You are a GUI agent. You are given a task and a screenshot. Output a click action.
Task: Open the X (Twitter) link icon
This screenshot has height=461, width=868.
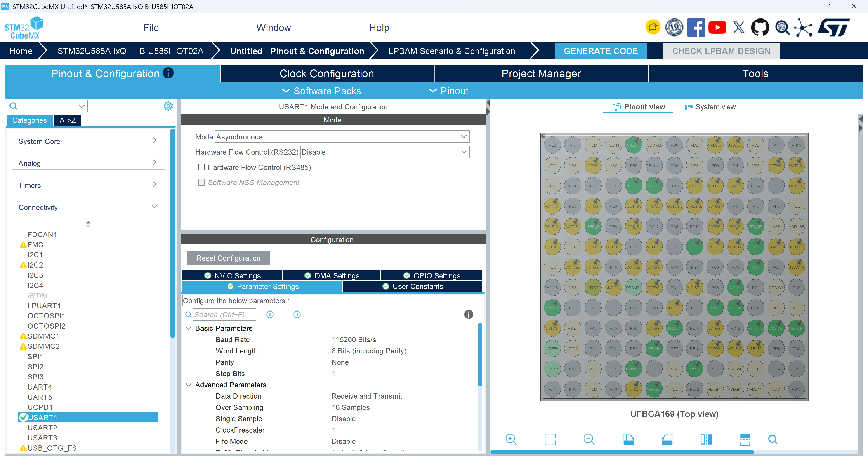pyautogui.click(x=739, y=27)
